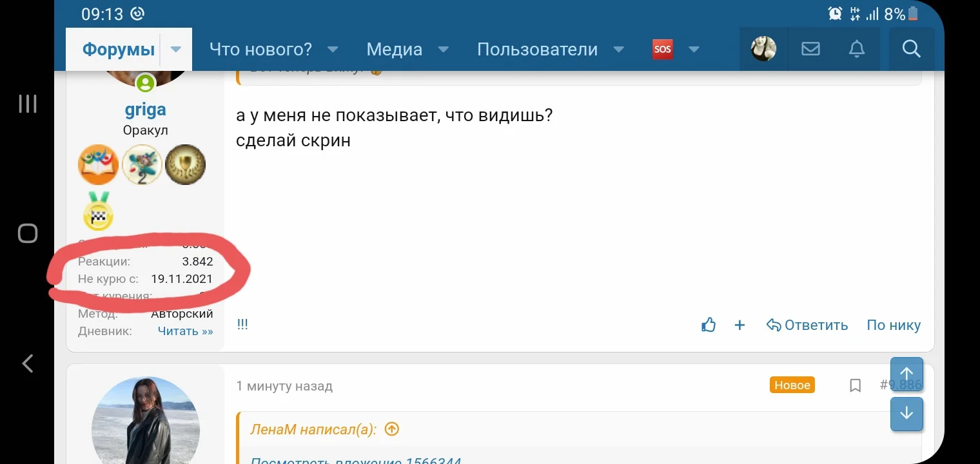
Task: Like griga's post with the thumbs-up
Action: 708,325
